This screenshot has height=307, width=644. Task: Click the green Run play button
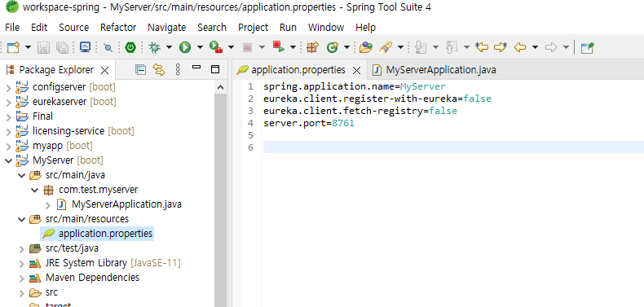(185, 47)
